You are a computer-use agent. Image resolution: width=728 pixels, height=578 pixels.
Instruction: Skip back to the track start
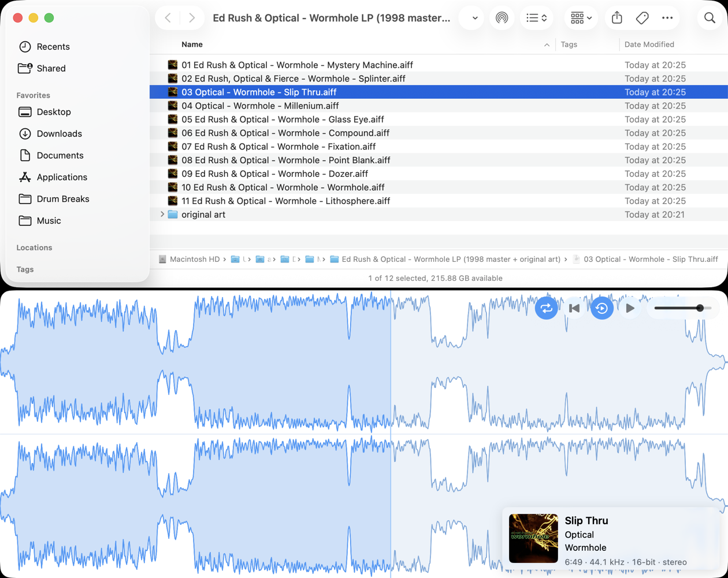(x=574, y=308)
